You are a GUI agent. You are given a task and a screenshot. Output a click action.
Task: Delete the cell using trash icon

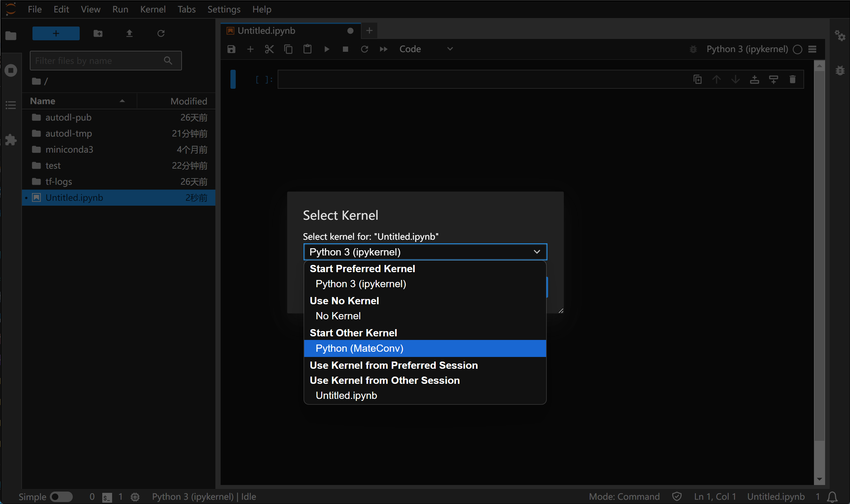point(793,79)
